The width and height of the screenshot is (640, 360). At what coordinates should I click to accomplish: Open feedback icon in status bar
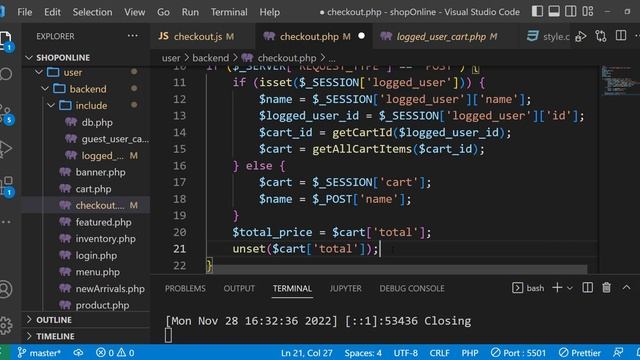point(618,352)
